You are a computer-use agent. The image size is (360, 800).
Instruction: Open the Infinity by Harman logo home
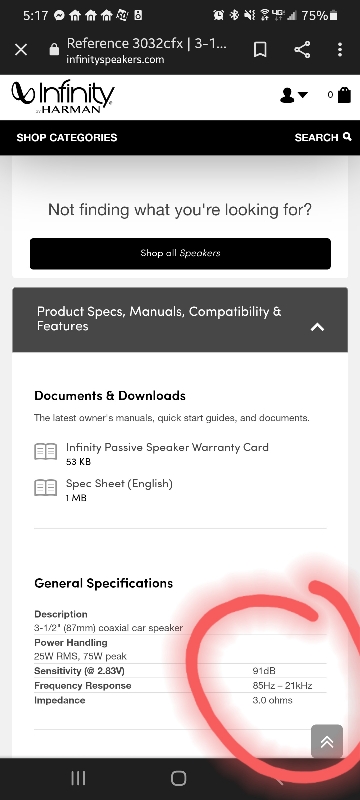pyautogui.click(x=63, y=97)
